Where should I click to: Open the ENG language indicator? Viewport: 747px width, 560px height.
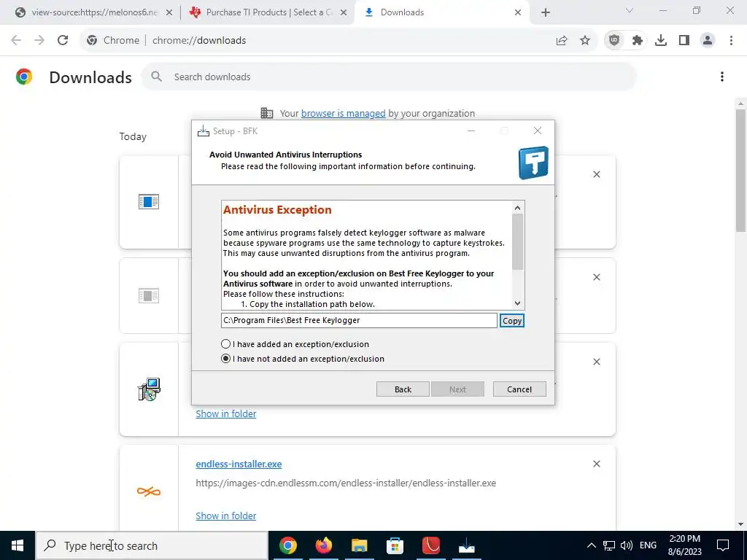[648, 545]
